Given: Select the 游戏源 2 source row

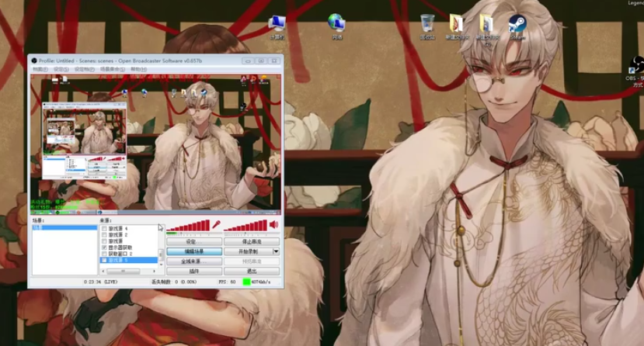Looking at the screenshot, I should [129, 235].
